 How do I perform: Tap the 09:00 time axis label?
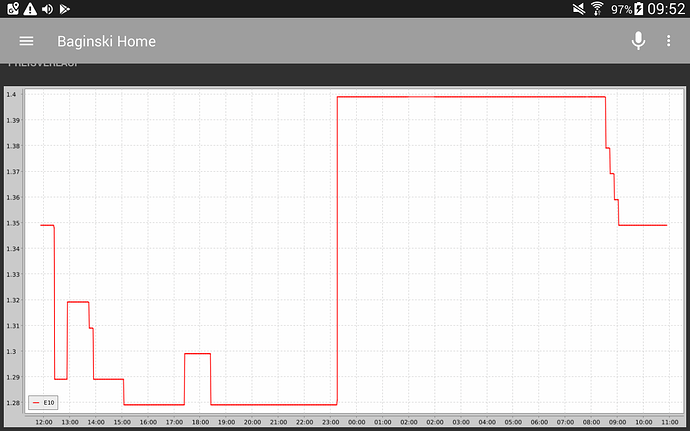point(617,422)
